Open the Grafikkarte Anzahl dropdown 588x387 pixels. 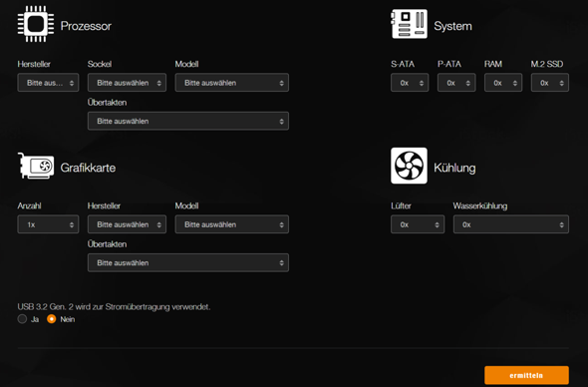pos(48,224)
